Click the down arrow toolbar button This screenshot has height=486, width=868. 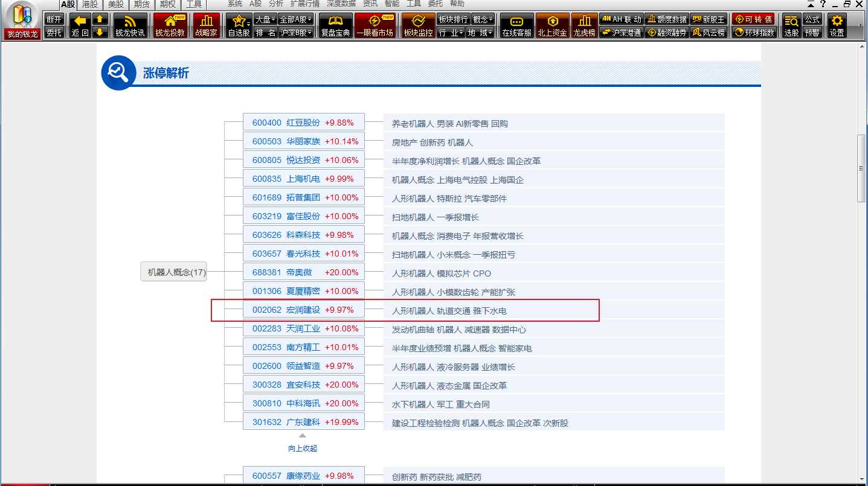pos(100,32)
